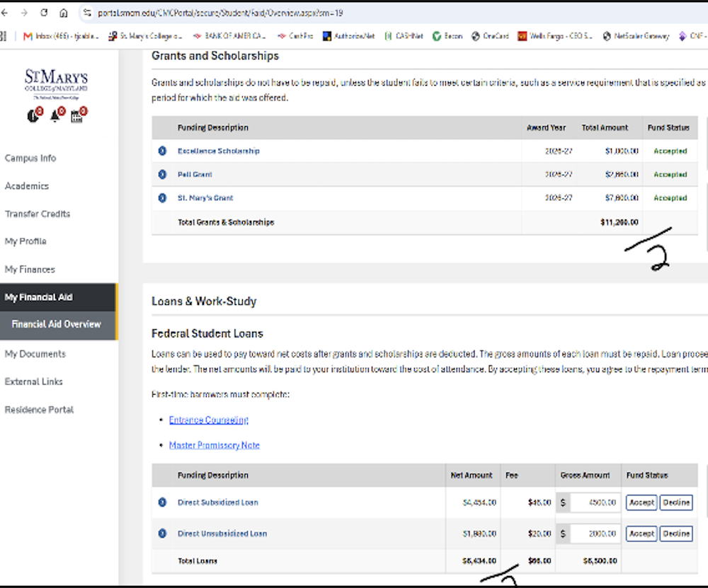Open My Profile in sidebar

coord(25,241)
